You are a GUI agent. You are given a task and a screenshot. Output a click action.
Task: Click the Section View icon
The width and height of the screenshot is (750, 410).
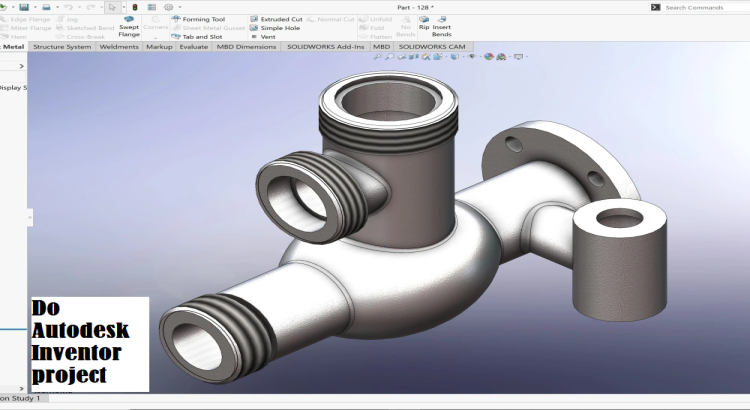coord(414,56)
